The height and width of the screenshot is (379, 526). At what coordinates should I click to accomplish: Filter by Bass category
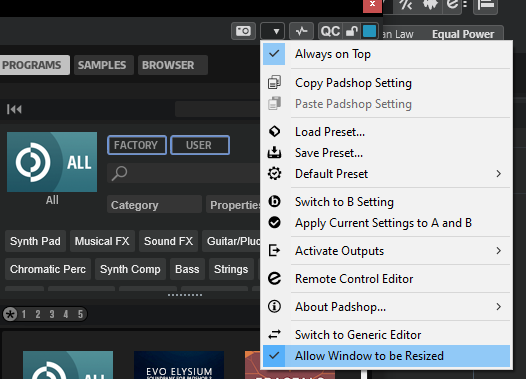tap(187, 269)
